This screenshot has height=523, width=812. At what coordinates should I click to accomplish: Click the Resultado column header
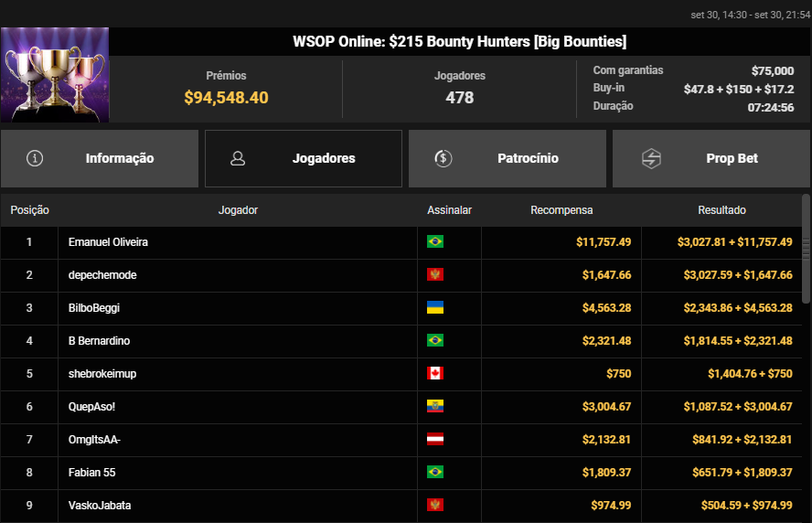point(721,210)
